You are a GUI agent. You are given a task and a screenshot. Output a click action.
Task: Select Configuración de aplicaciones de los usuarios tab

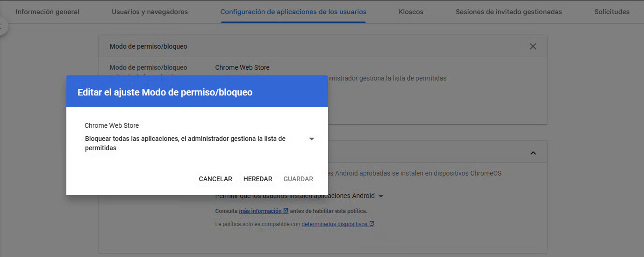[x=293, y=12]
